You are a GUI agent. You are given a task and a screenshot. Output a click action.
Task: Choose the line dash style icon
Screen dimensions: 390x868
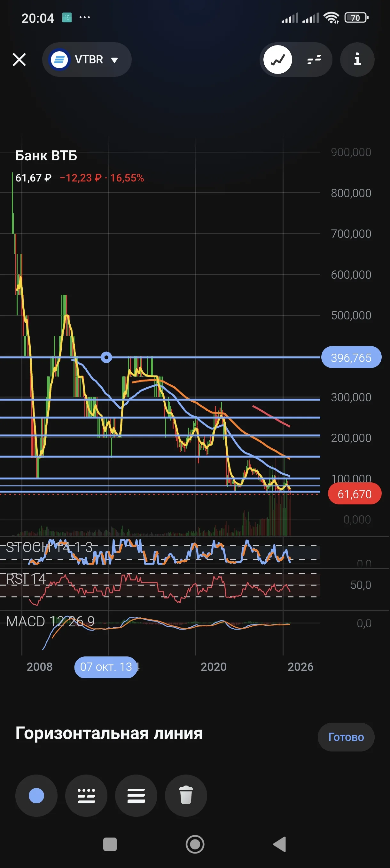click(86, 796)
